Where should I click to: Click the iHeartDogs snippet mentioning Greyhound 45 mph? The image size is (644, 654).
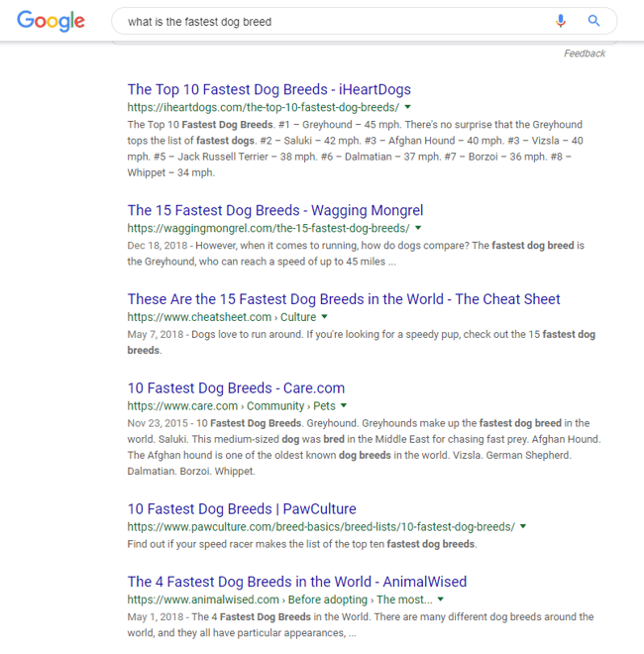355,149
